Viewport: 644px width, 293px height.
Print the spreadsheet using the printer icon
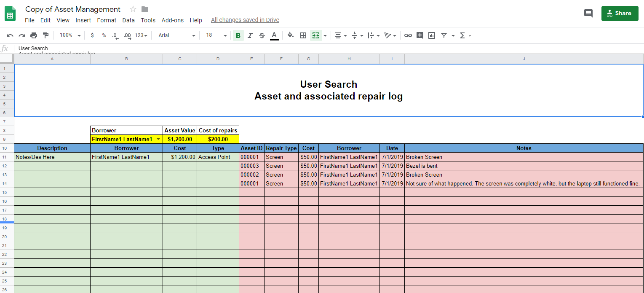point(34,35)
